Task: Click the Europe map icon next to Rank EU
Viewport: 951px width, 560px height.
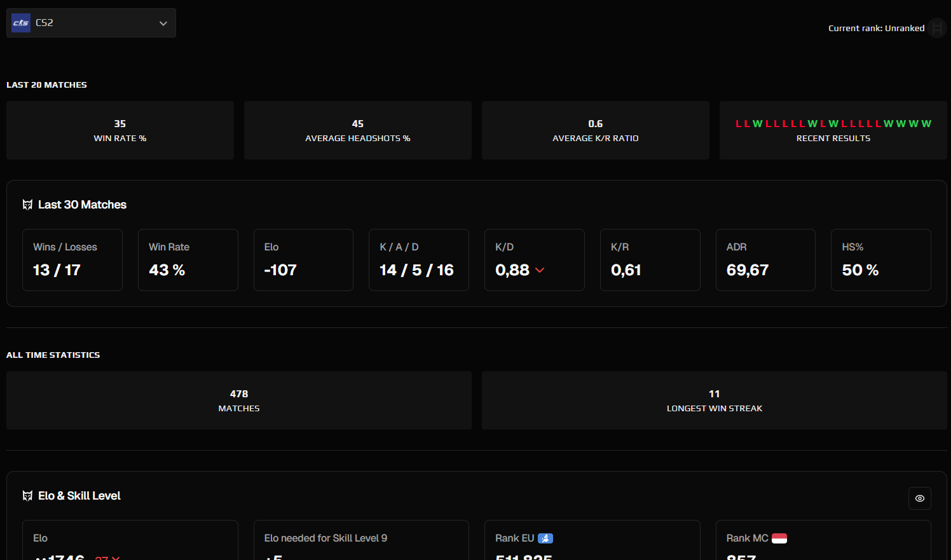Action: click(545, 538)
